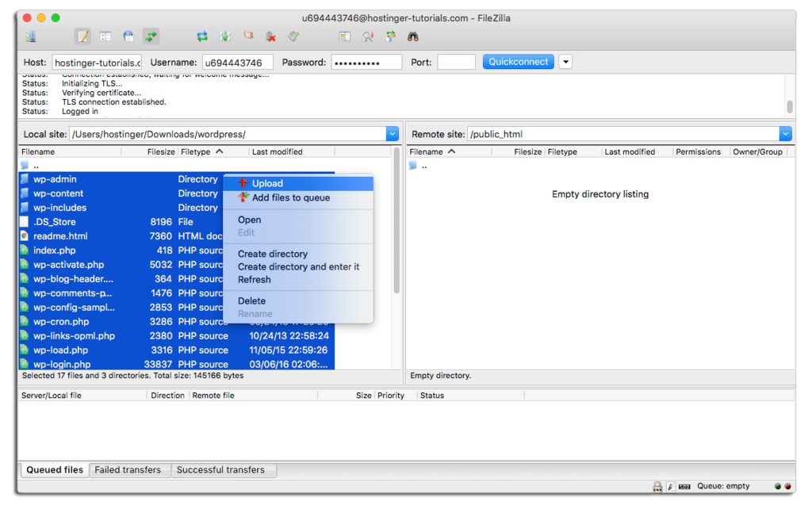
Task: Toggle synchronized browsing arrows icon
Action: pos(390,36)
